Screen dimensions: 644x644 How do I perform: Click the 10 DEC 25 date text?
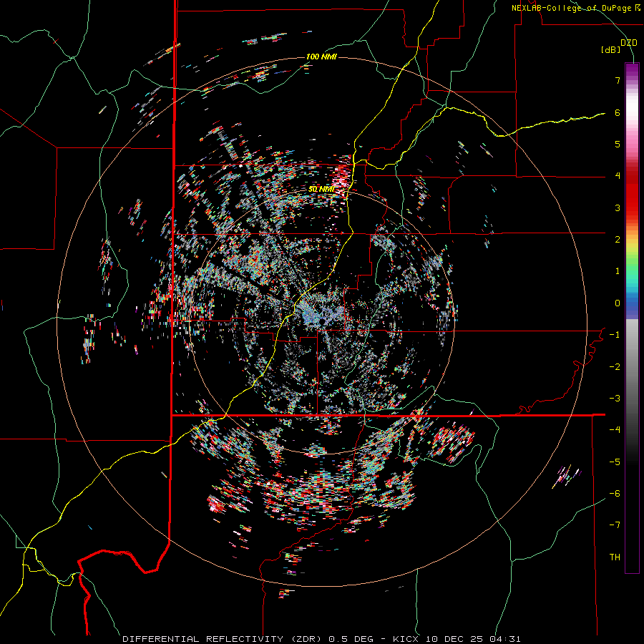(454, 639)
